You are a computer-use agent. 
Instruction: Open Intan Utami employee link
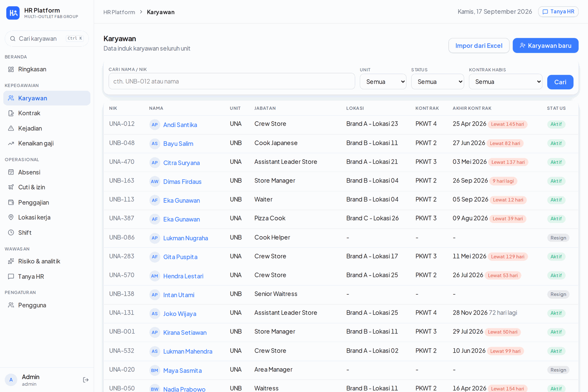pos(179,295)
